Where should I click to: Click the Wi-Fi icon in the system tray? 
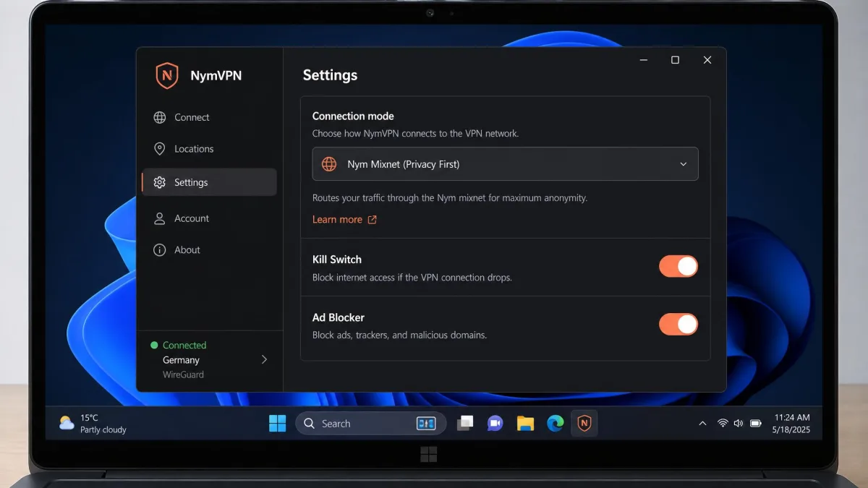[722, 424]
